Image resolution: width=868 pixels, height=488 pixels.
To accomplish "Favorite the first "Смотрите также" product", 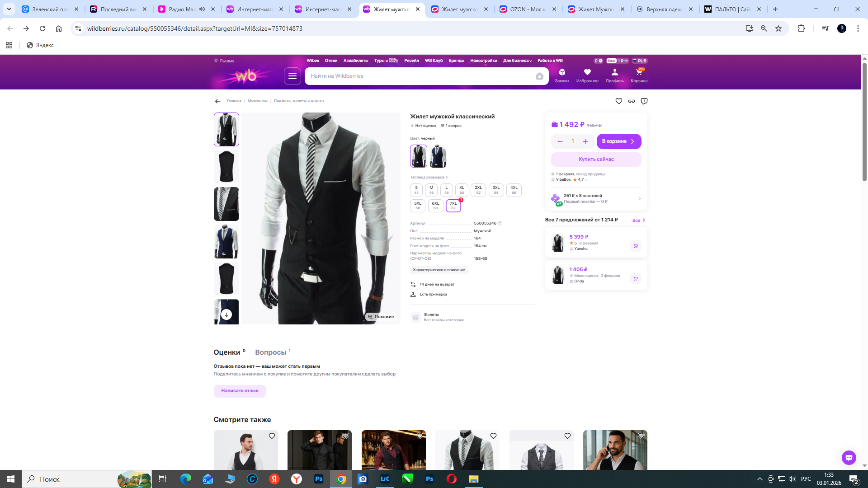I will tap(272, 436).
